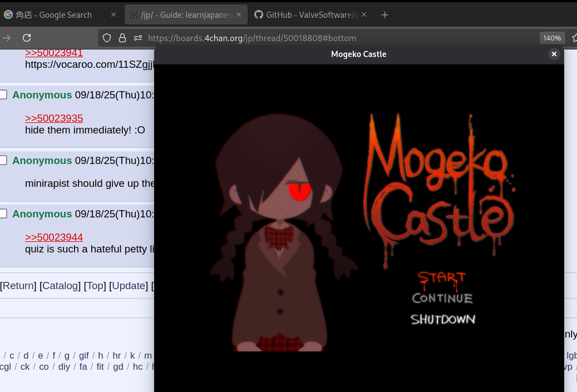
Task: Open the /gif/ board link
Action: (84, 356)
